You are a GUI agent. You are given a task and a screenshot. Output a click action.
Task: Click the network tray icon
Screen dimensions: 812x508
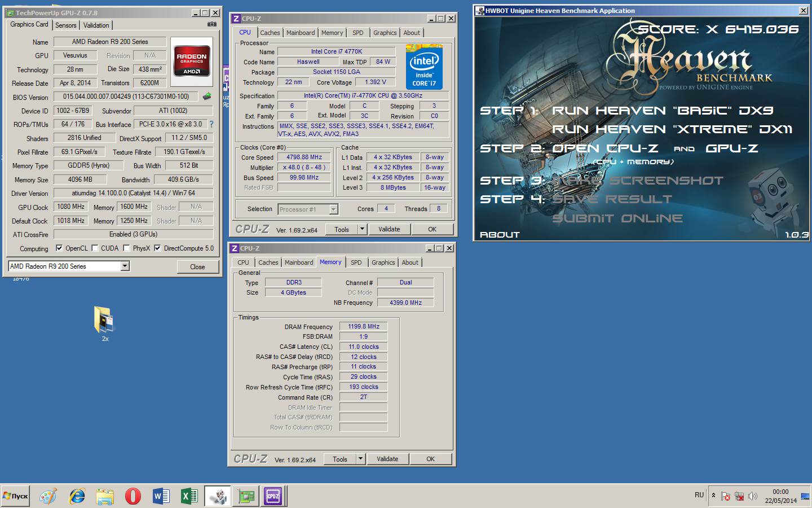[x=739, y=496]
